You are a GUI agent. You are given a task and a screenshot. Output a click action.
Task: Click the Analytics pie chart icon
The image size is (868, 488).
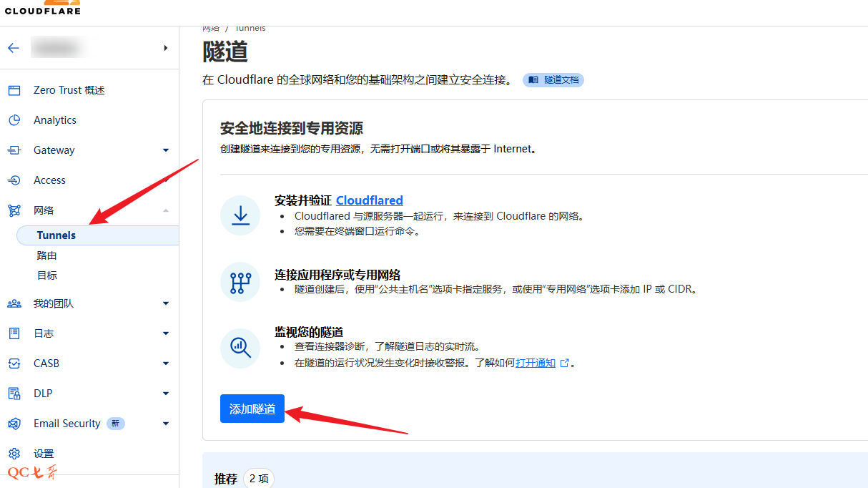[14, 120]
